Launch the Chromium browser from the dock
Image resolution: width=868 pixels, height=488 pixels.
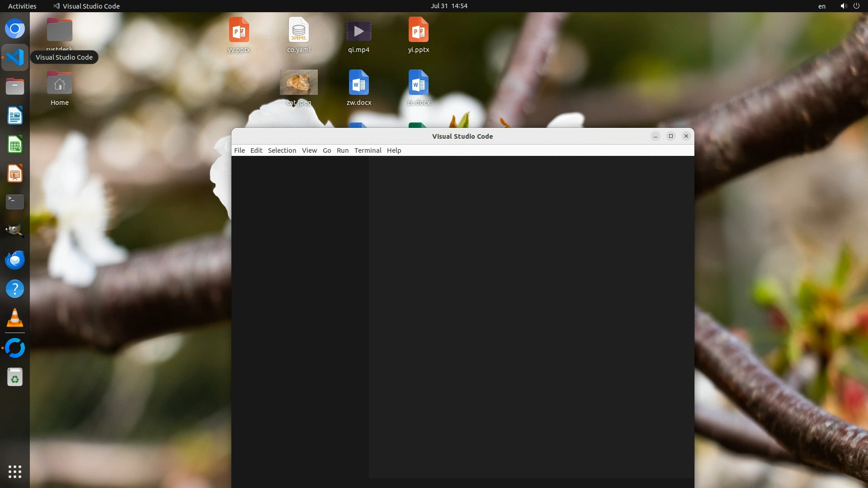tap(15, 29)
